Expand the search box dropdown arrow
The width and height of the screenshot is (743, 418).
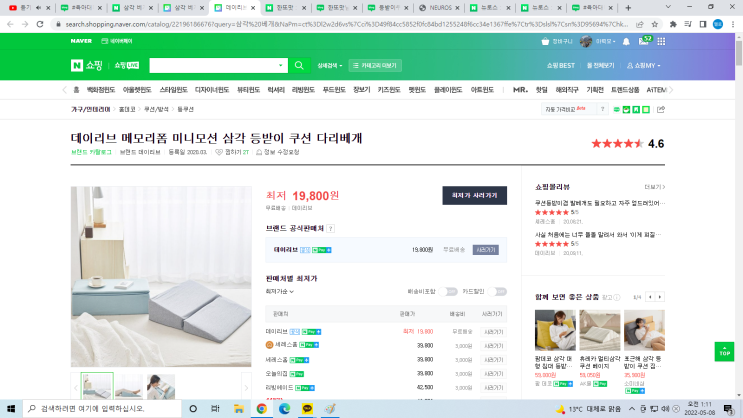[x=281, y=65]
